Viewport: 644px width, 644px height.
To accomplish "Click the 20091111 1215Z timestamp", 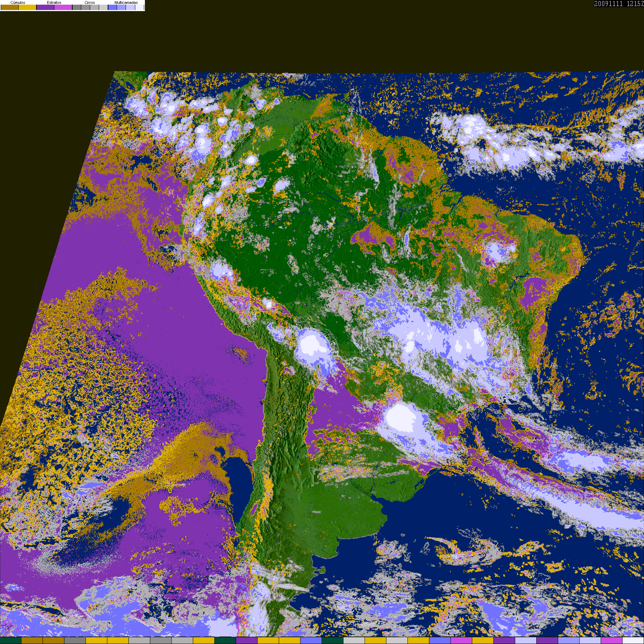I will click(x=619, y=4).
